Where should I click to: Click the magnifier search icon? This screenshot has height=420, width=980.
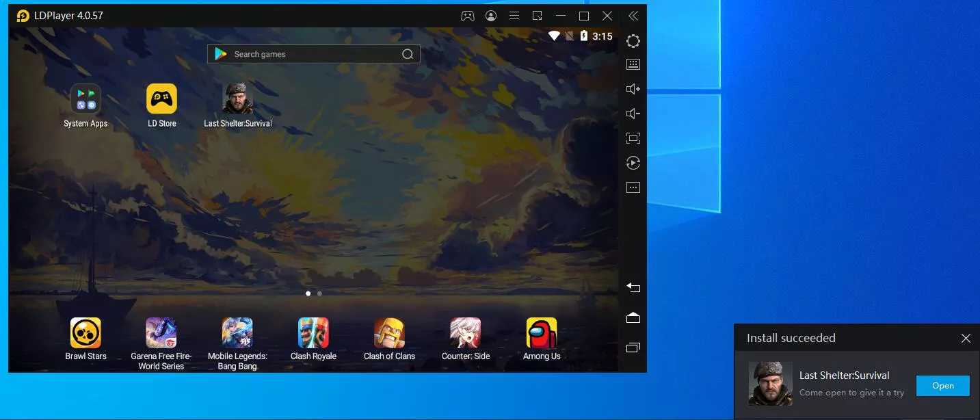[408, 54]
